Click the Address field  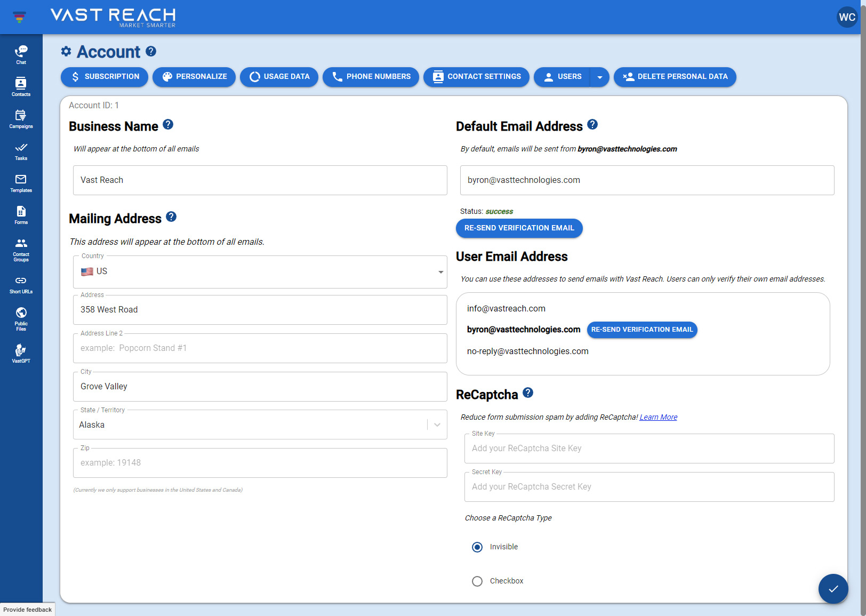pos(260,310)
